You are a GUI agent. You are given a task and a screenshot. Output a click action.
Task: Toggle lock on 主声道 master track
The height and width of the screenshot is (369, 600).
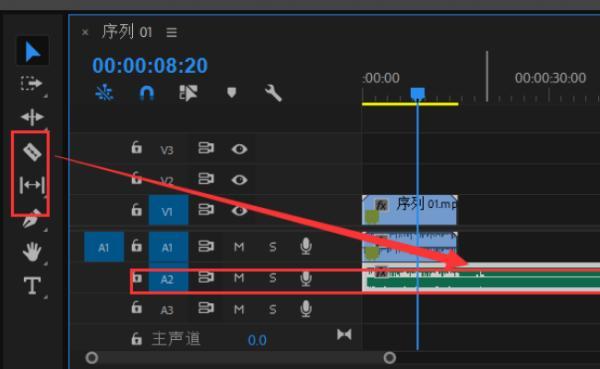pos(137,339)
